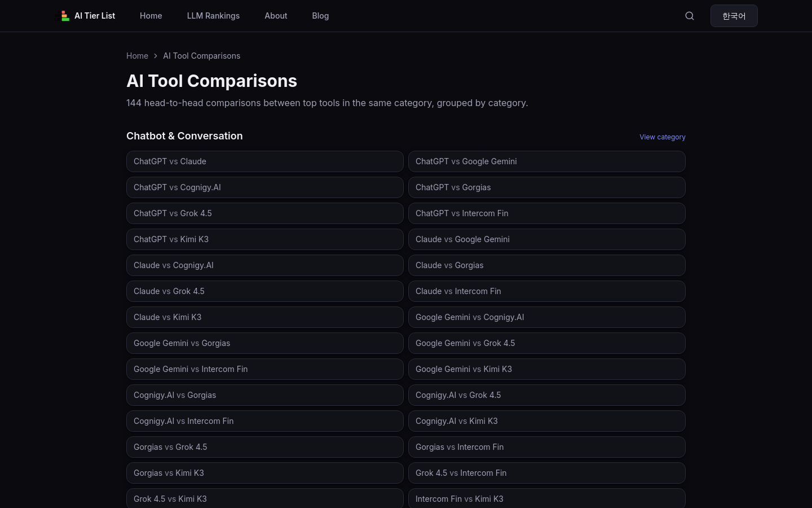Go to Home in the top navigation

point(151,16)
